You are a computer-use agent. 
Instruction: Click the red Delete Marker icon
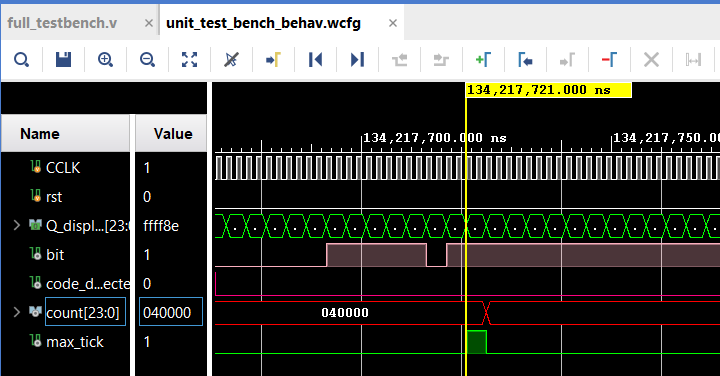pyautogui.click(x=609, y=60)
